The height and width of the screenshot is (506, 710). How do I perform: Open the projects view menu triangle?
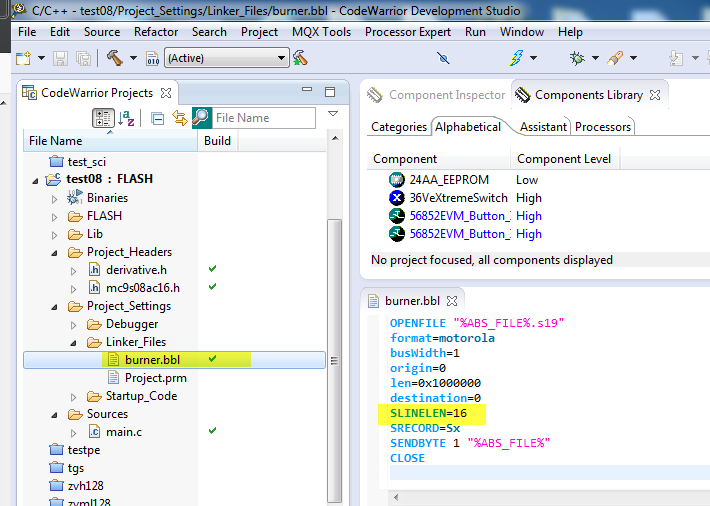333,114
